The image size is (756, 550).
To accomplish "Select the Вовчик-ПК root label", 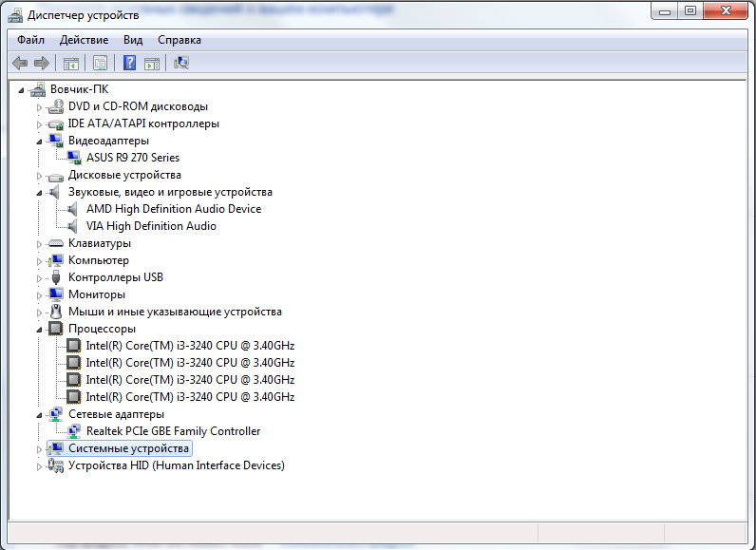I will [79, 89].
